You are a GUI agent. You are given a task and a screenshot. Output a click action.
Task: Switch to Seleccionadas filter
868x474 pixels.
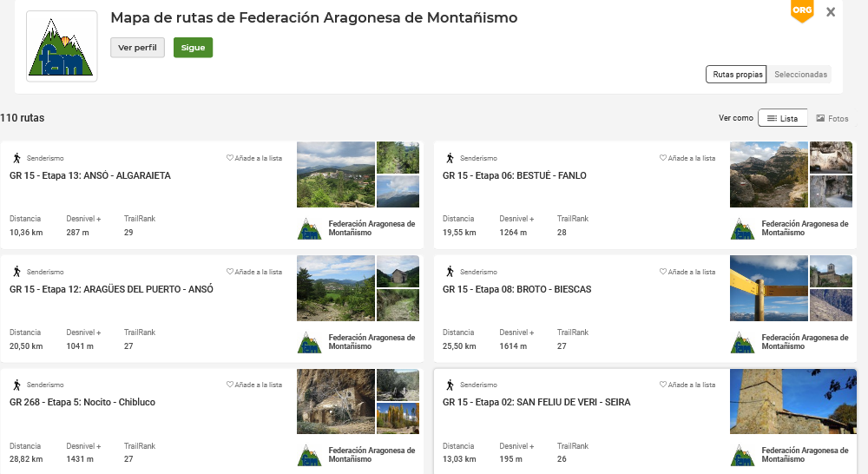point(800,75)
